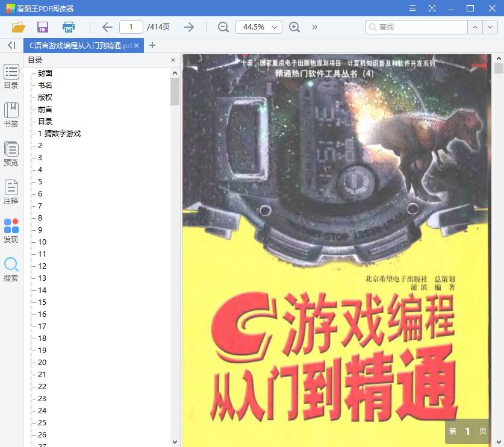Open the main menu hamburger icon in title bar

[x=412, y=8]
